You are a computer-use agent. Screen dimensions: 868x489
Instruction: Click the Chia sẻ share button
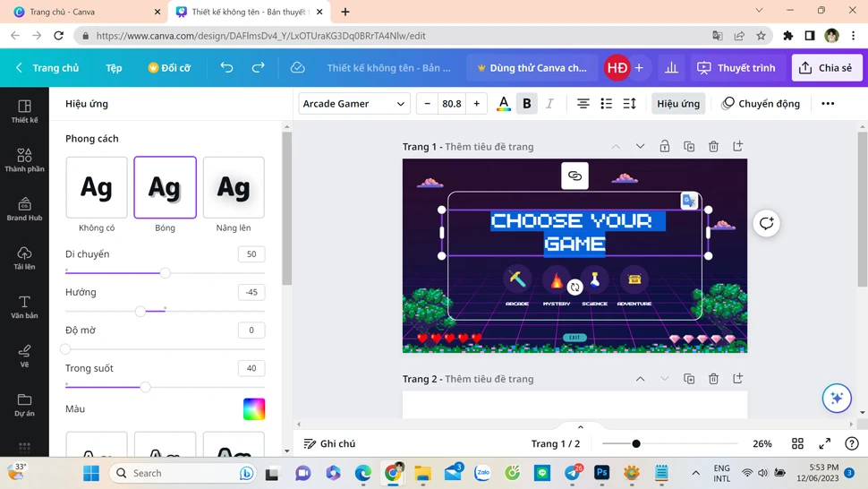coord(826,68)
